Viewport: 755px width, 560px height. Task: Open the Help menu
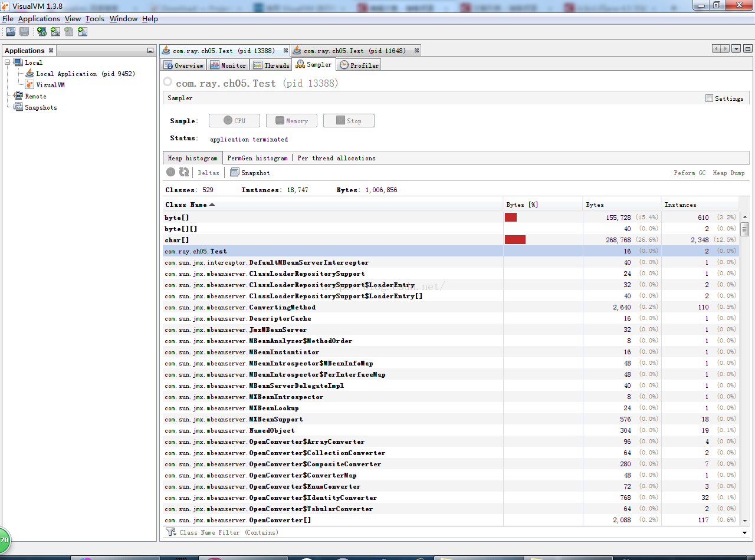coord(150,19)
